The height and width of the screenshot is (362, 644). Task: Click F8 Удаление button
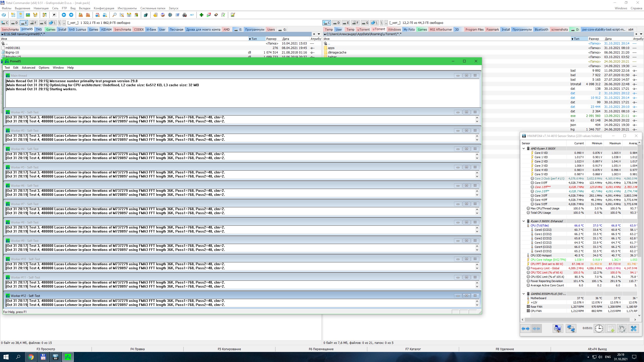click(x=505, y=349)
